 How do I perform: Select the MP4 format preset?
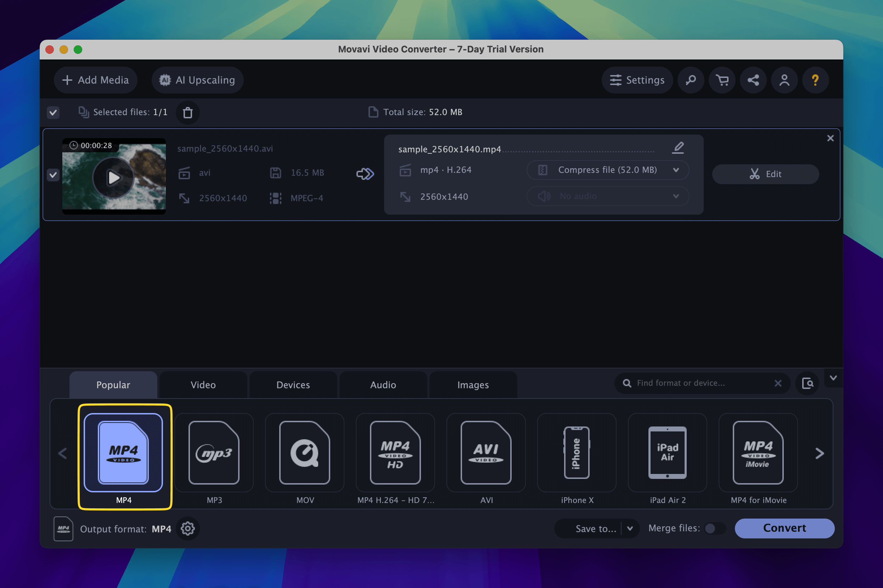[x=123, y=453]
